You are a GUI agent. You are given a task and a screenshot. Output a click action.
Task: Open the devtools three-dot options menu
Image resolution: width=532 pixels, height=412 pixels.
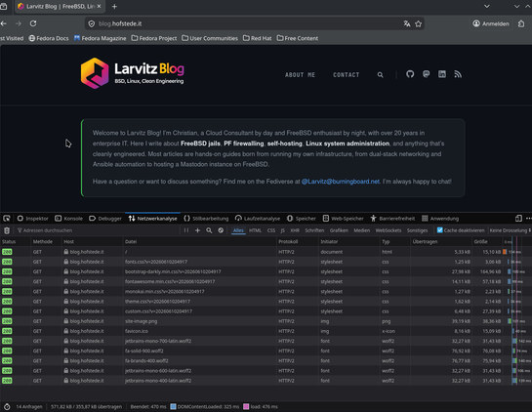tap(529, 219)
